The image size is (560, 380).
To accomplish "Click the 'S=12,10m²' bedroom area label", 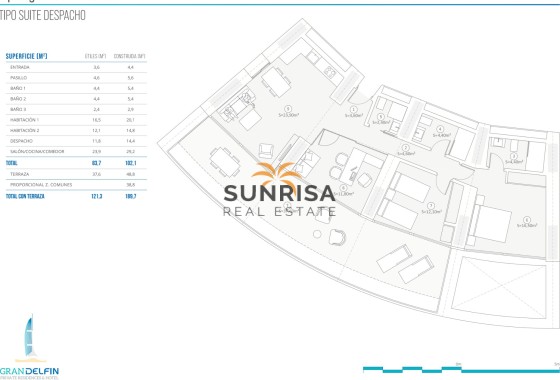I will coord(432,212).
